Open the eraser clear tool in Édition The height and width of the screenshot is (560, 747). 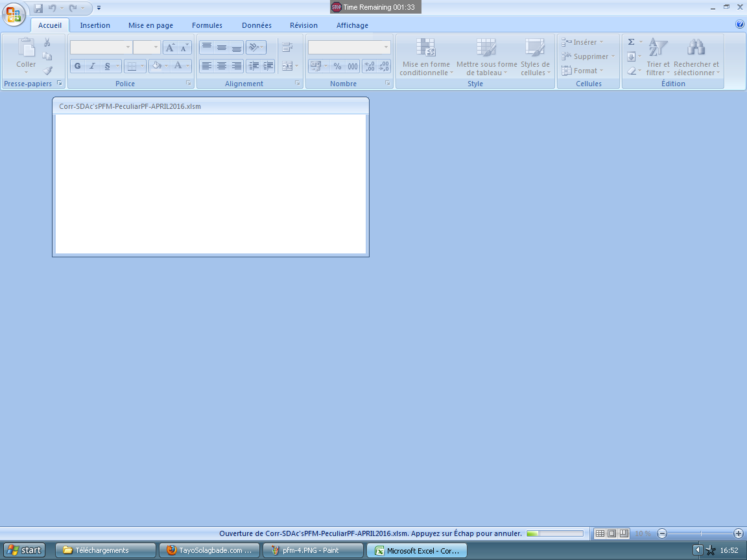coord(631,71)
